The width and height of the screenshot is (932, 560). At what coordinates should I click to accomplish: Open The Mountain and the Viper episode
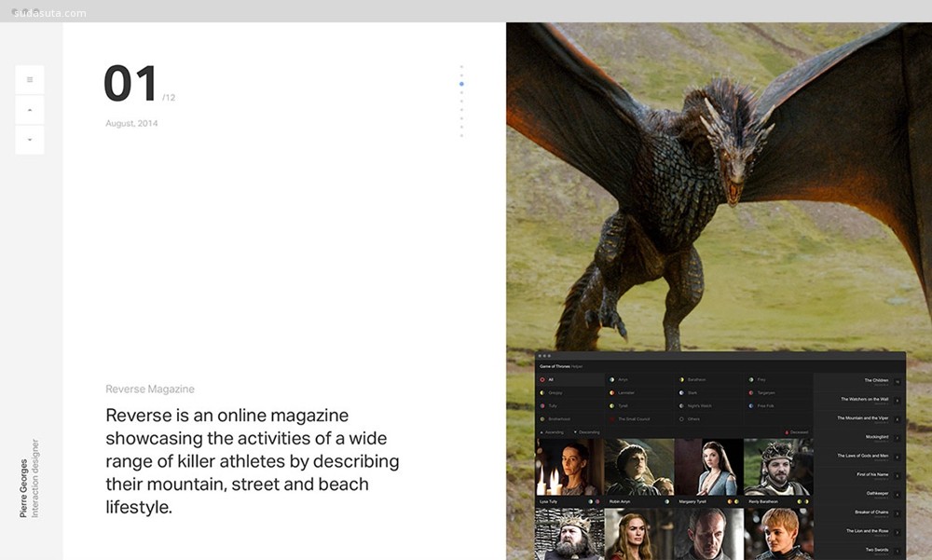coord(862,419)
